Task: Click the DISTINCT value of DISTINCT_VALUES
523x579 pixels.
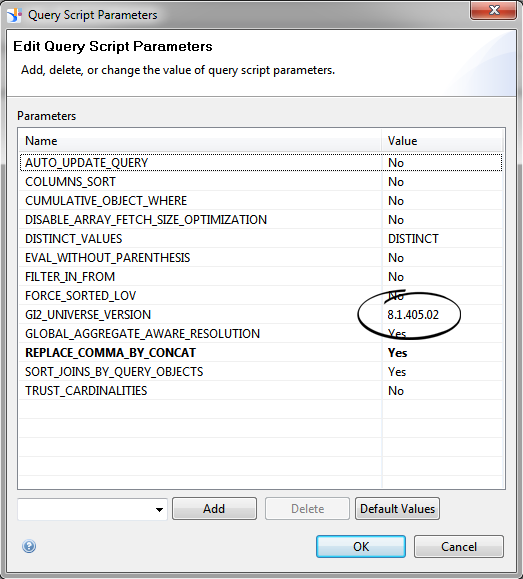Action: click(413, 239)
